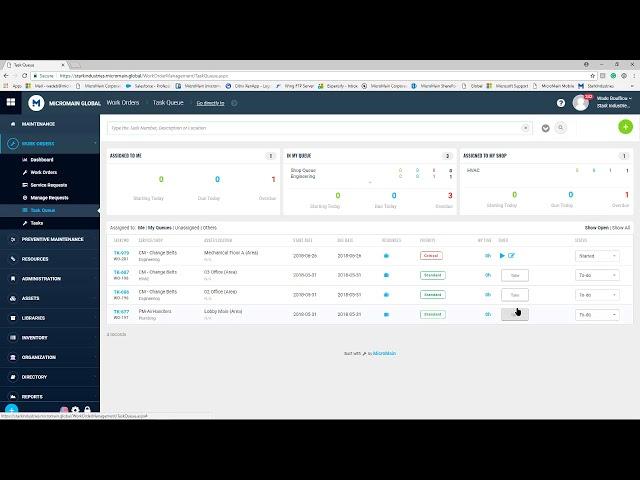640x480 pixels.
Task: Click the play timer icon for TK-979
Action: (x=502, y=256)
